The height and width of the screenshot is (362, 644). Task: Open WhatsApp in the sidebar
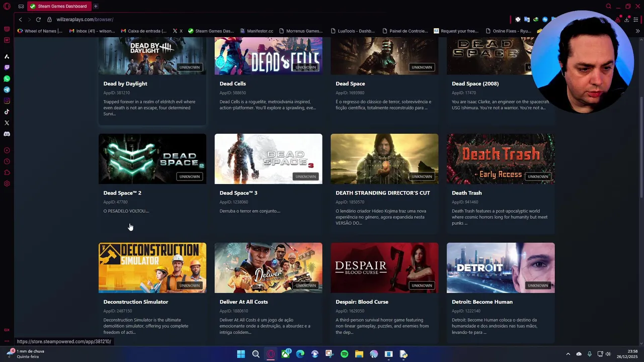click(7, 78)
